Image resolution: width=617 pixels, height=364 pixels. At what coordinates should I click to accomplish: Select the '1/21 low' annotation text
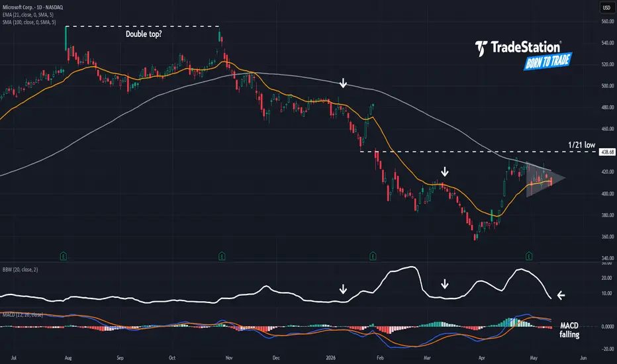tap(582, 145)
